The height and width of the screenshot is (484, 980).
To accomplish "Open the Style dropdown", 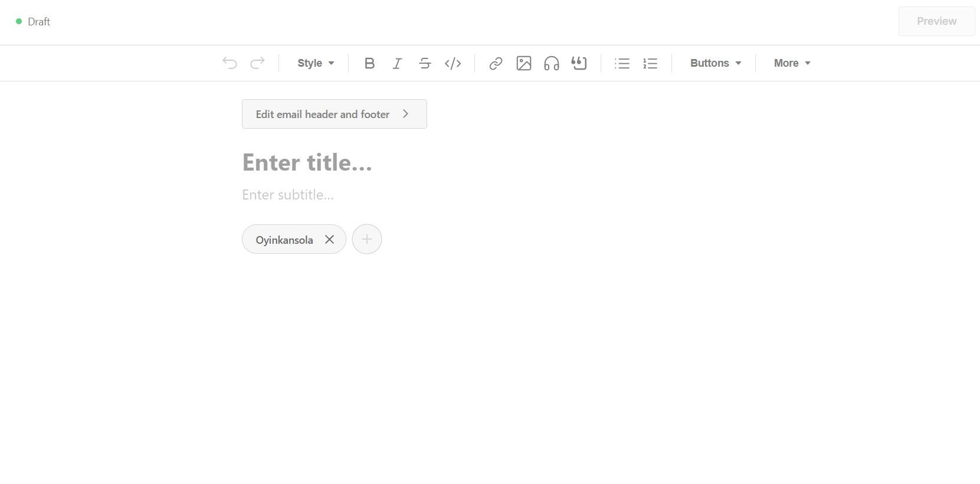I will (x=316, y=63).
